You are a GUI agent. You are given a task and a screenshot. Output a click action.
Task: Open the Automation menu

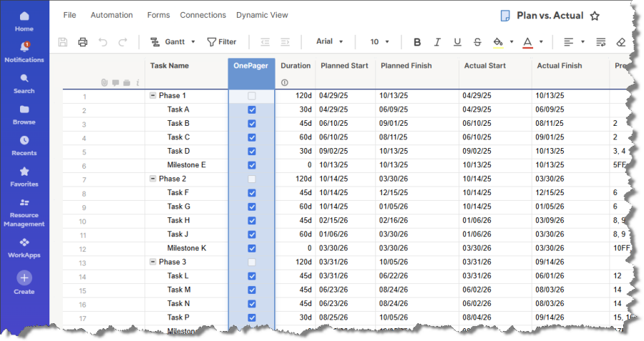[x=112, y=15]
